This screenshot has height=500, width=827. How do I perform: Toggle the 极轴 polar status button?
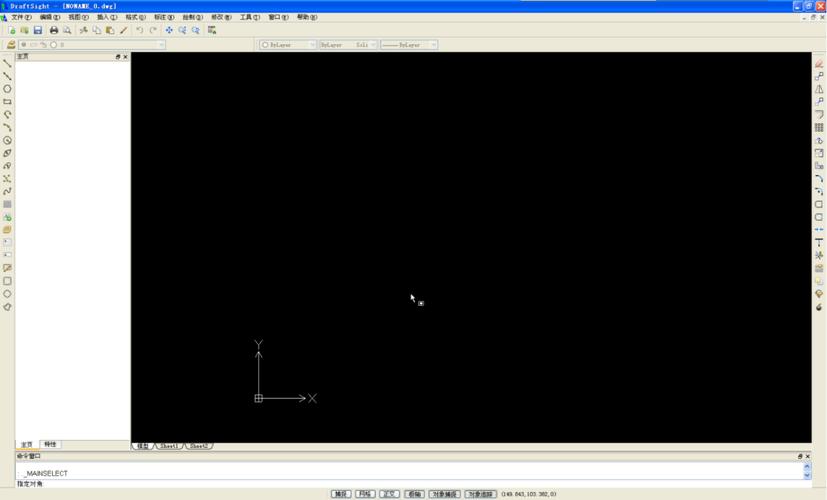coord(414,494)
